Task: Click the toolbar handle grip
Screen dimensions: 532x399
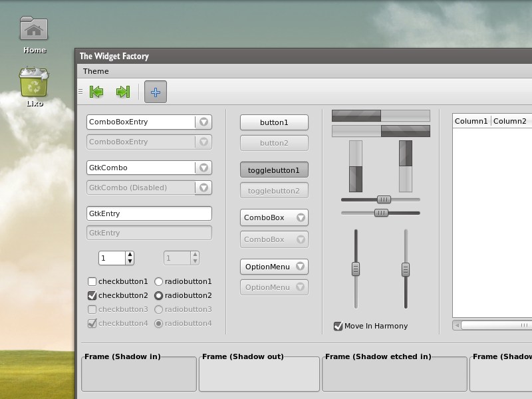Action: [80, 92]
